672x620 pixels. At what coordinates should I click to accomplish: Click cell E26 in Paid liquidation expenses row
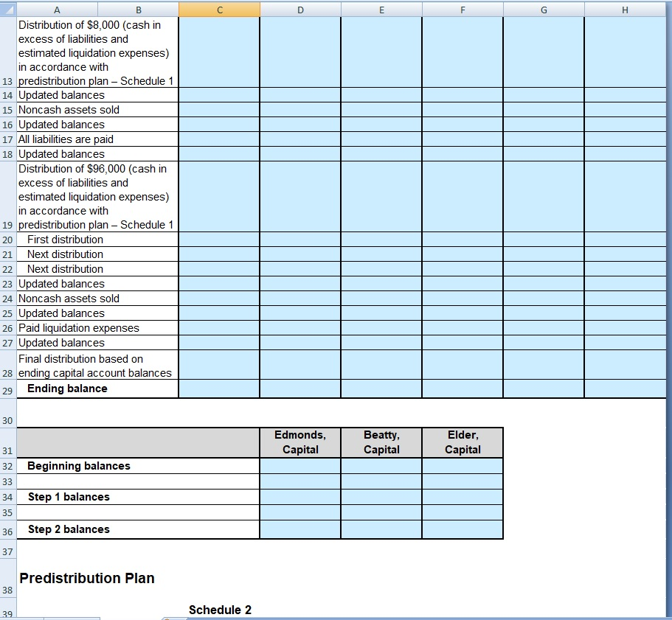coord(381,328)
